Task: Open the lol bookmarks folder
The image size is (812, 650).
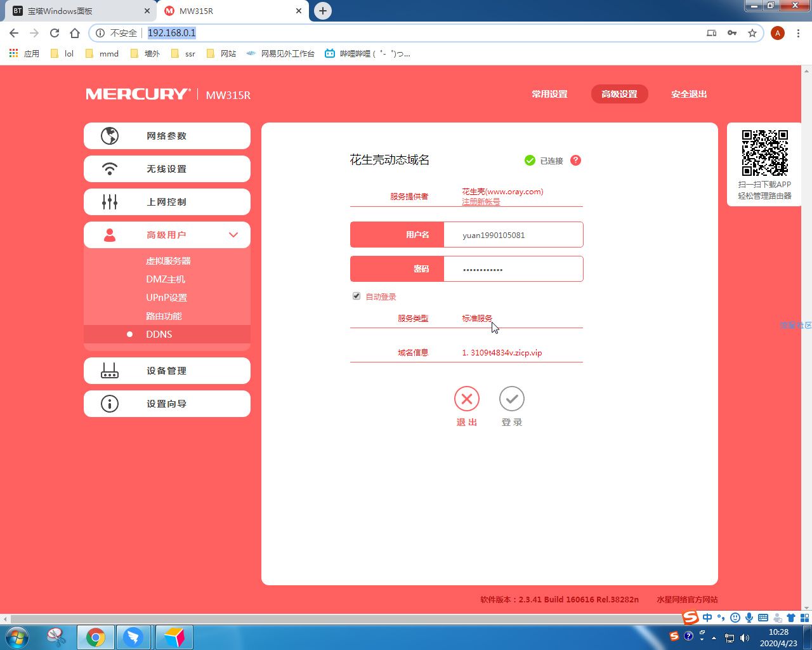Action: [x=62, y=54]
